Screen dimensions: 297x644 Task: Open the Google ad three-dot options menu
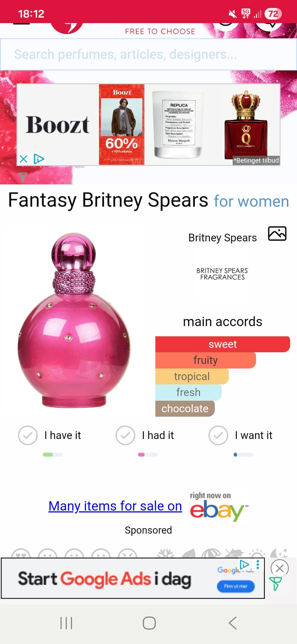pyautogui.click(x=258, y=565)
